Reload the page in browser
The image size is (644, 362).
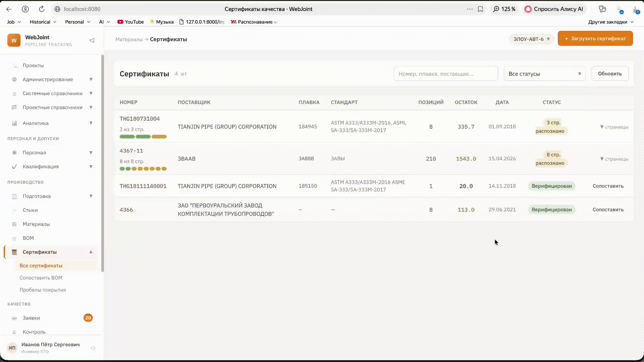tap(42, 9)
